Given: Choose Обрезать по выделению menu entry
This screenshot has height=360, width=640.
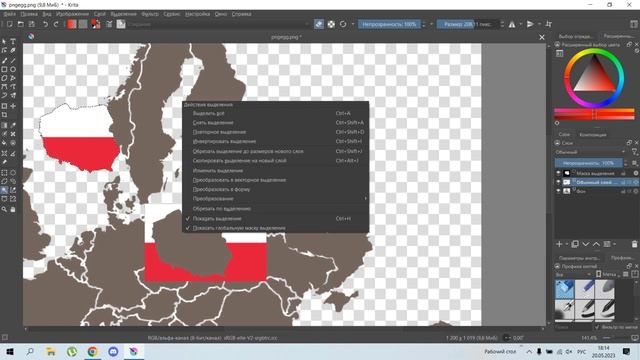Looking at the screenshot, I should [222, 209].
